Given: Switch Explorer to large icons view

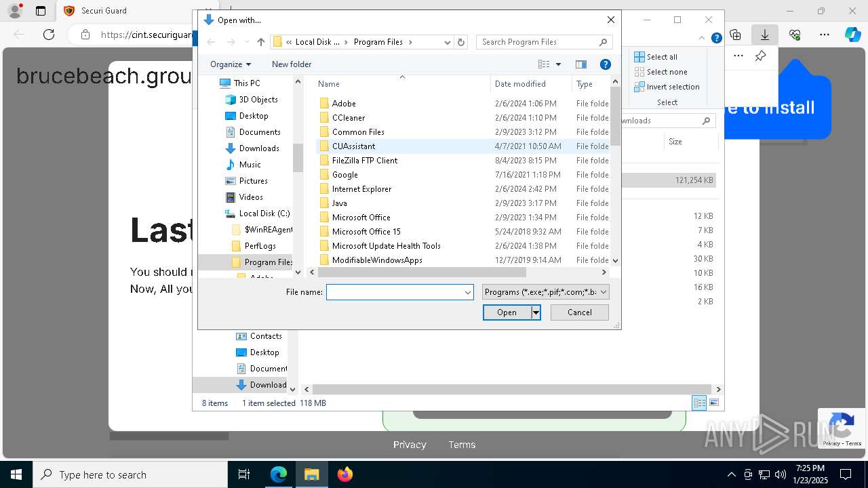Looking at the screenshot, I should tap(713, 403).
